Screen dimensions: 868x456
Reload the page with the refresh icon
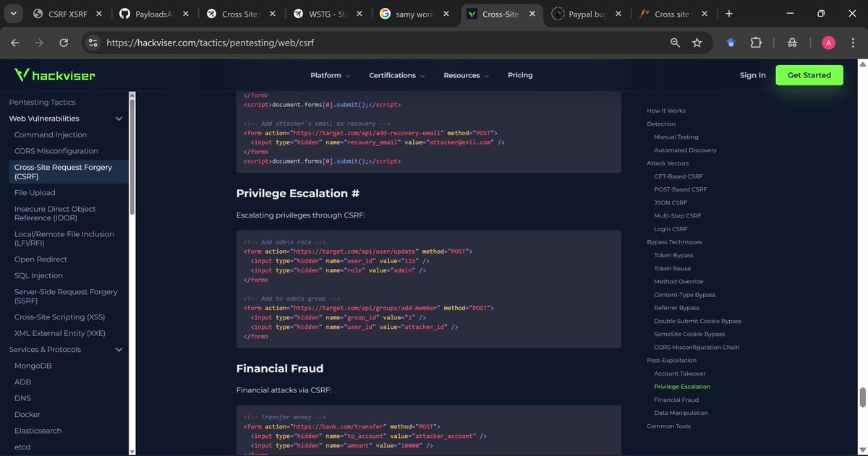(x=64, y=43)
